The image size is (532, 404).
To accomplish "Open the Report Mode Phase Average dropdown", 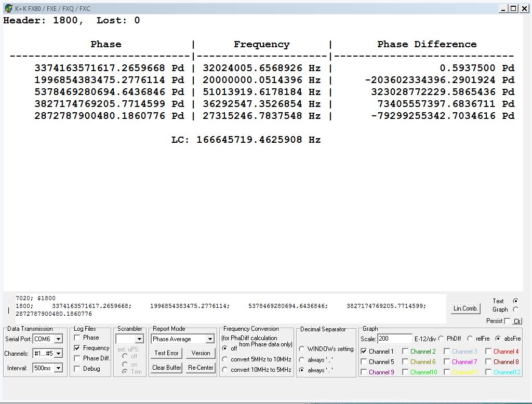I will coord(210,339).
